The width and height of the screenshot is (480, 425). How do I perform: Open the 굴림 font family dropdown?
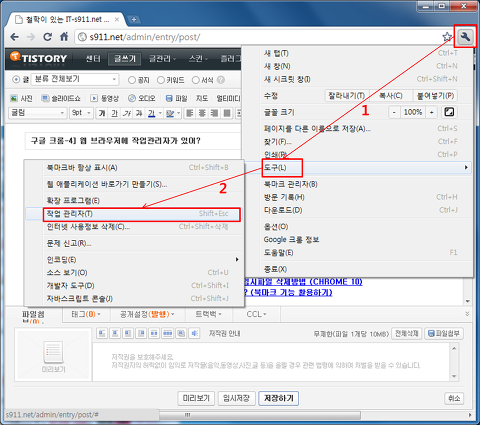pos(37,113)
